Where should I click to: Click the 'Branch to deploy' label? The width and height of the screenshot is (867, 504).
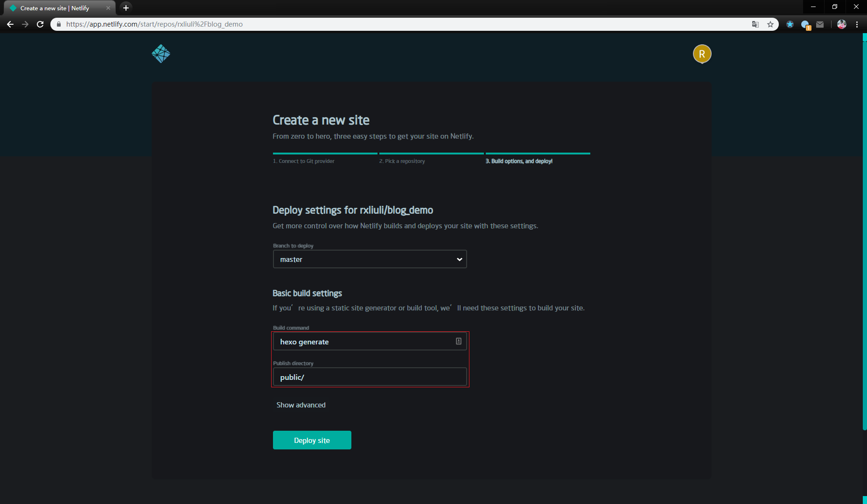pos(293,245)
